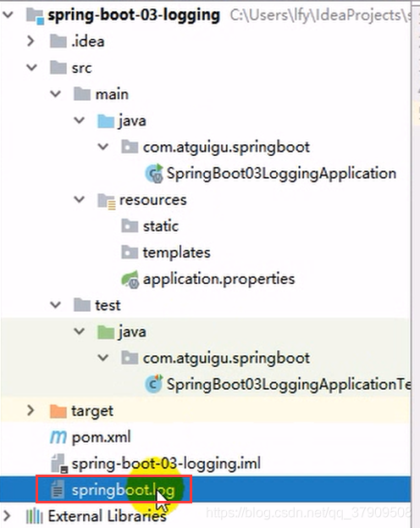
Task: Select the spring-boot-03-logging root label
Action: pyautogui.click(x=134, y=15)
